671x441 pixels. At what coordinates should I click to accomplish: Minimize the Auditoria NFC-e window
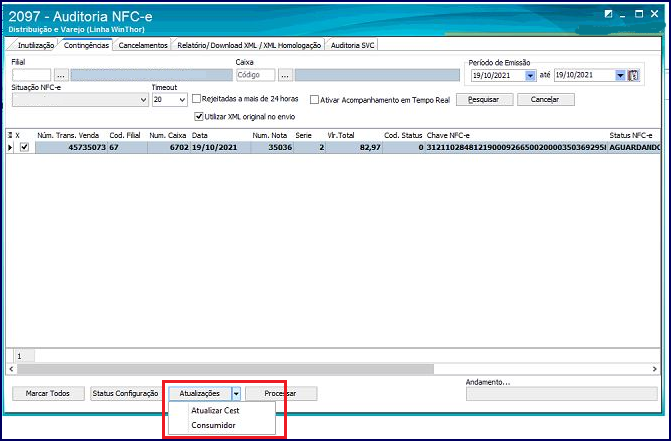(x=623, y=14)
